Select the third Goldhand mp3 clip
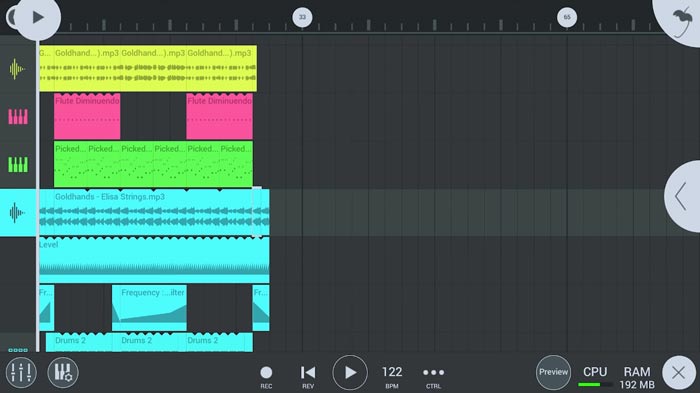Screen dimensions: 700x393 (153, 68)
